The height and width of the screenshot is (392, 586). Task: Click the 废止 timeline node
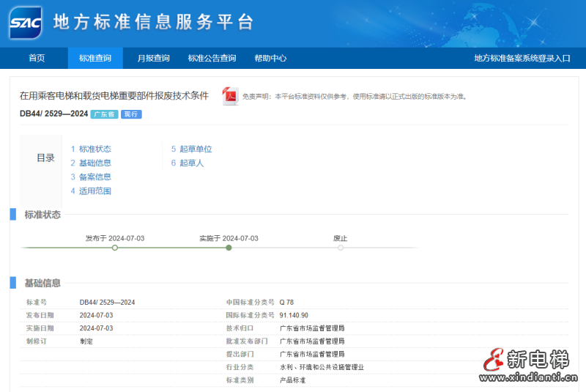point(341,248)
